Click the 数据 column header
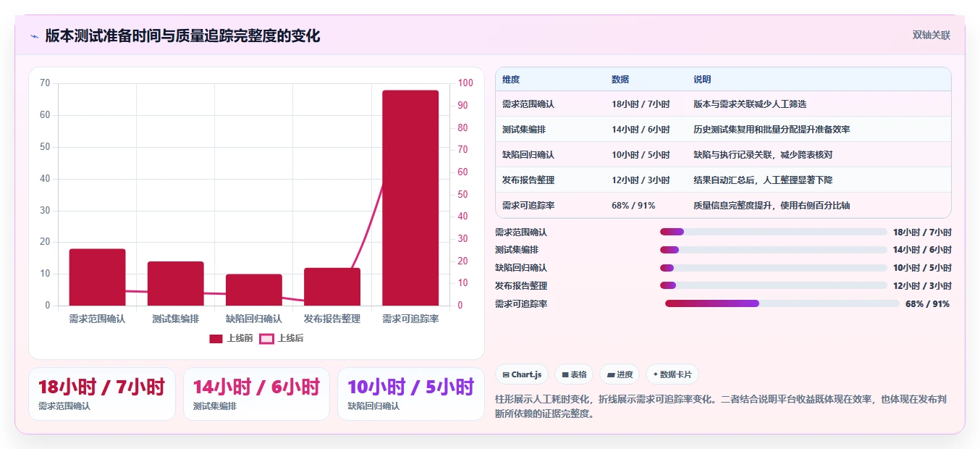980x449 pixels. (620, 80)
